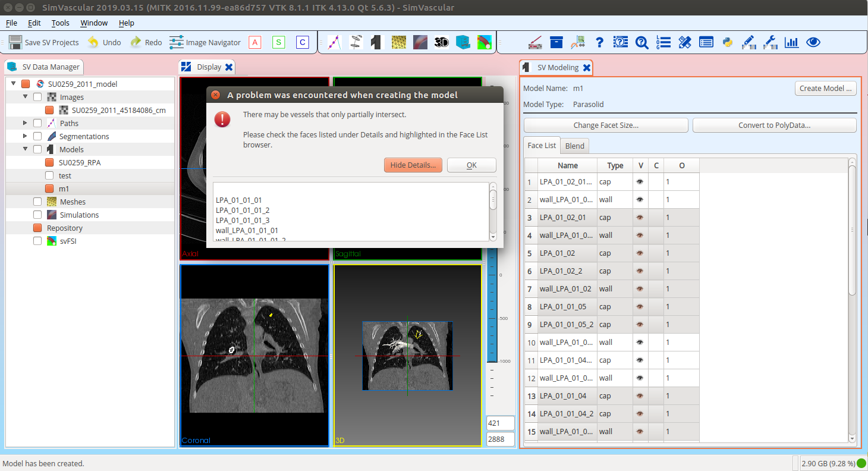This screenshot has width=868, height=471.
Task: Open the 2D Segmentation tool
Action: 355,42
